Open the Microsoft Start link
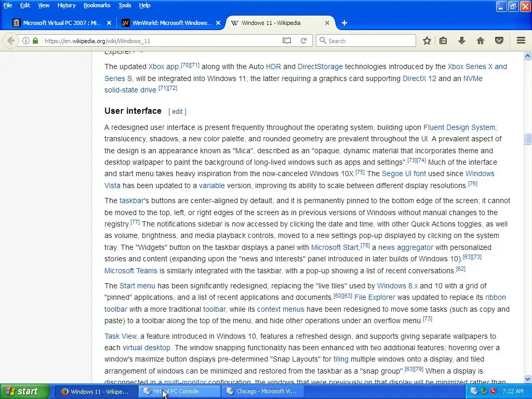The image size is (532, 399). (335, 248)
